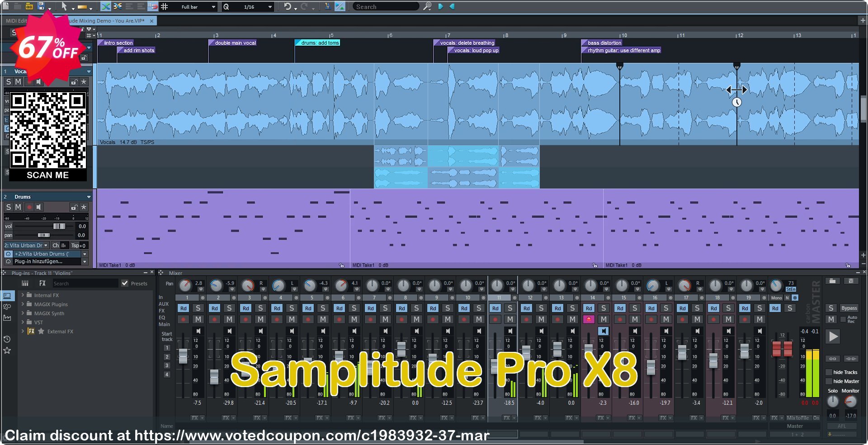Solo the Drums track
The height and width of the screenshot is (445, 868).
[8, 207]
